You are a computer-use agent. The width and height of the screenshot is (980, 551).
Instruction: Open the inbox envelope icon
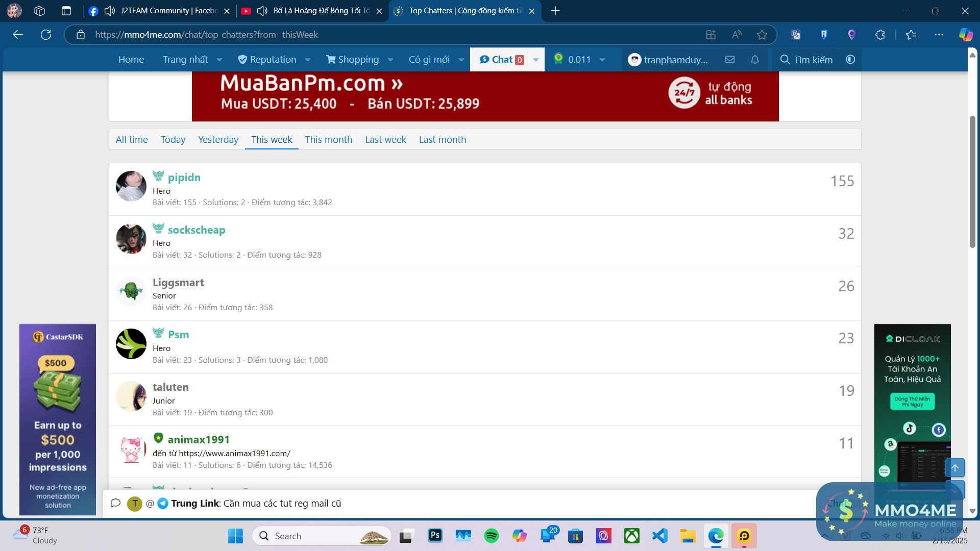(730, 60)
